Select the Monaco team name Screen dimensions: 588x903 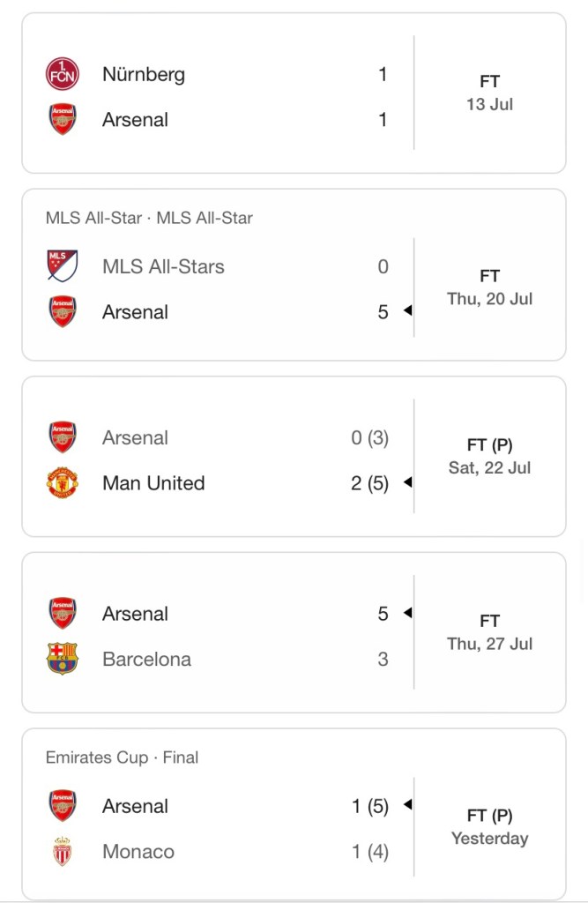(138, 852)
